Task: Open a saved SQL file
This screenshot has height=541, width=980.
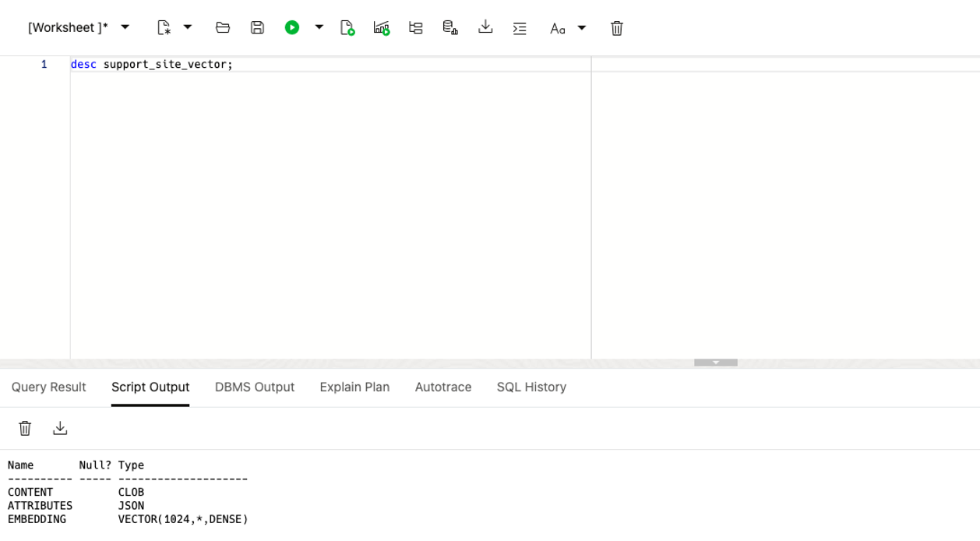Action: click(223, 27)
